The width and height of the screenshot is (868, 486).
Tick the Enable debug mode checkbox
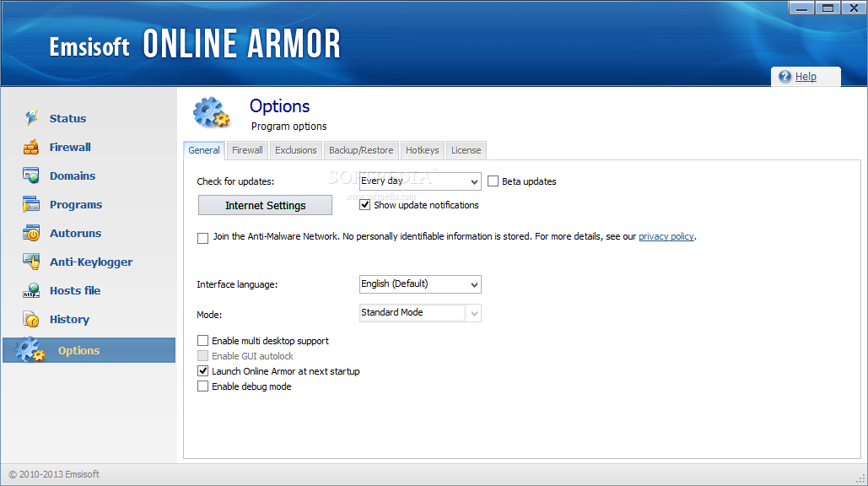202,386
